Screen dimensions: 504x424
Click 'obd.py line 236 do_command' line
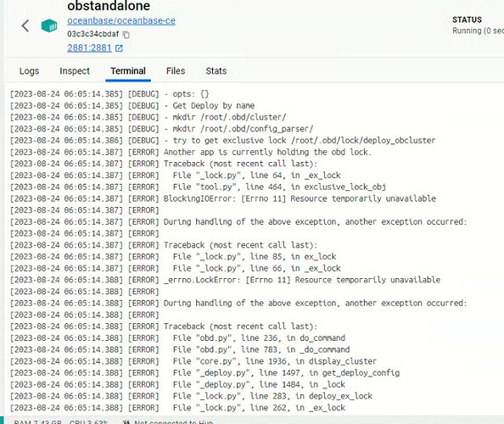(177, 338)
